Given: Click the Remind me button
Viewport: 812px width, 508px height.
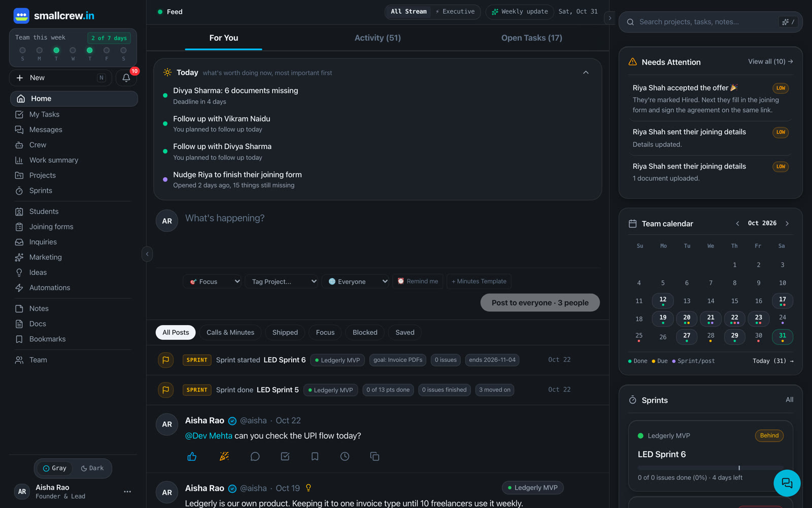Looking at the screenshot, I should click(x=418, y=281).
